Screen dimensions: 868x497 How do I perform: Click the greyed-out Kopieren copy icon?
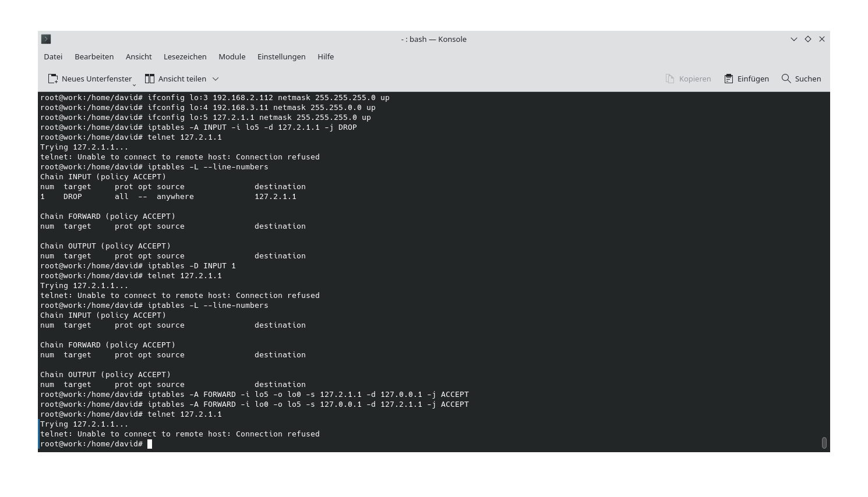click(x=671, y=78)
